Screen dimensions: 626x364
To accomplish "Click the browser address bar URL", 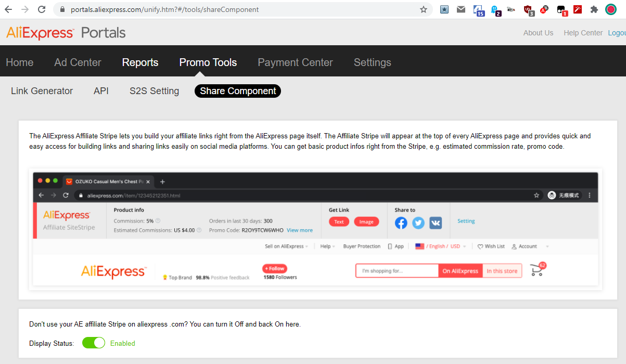I will pos(165,9).
